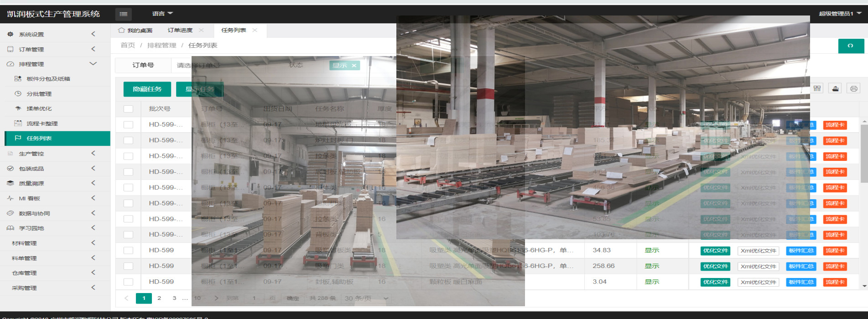Click the flag icon beside 任务列表
The image size is (868, 319).
(18, 138)
